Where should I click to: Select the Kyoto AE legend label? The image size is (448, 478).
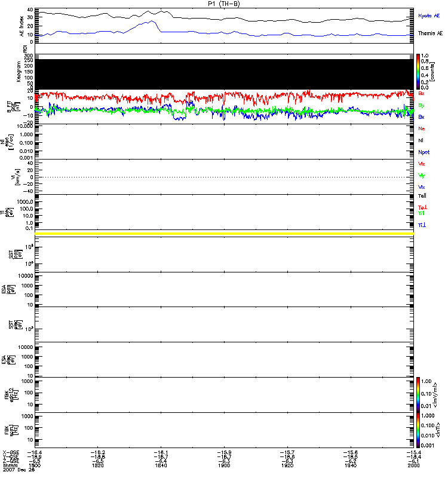click(429, 16)
